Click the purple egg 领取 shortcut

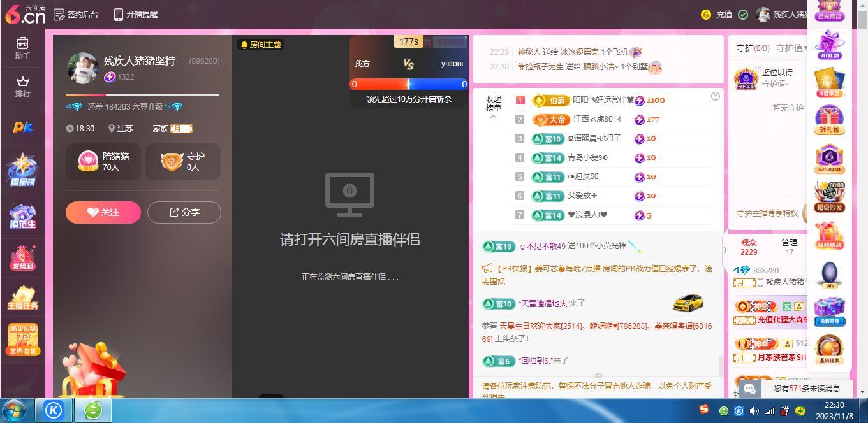coord(830,275)
